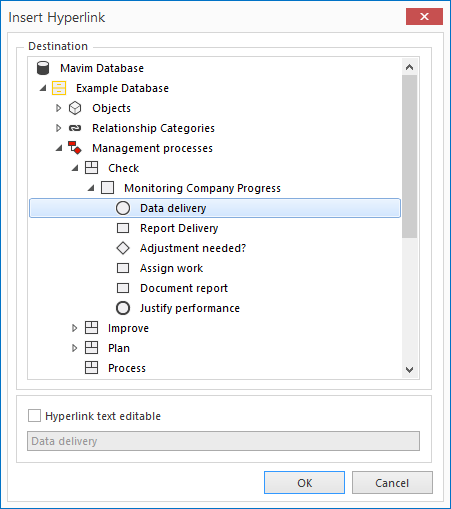Click the Relationship Categories chain-link icon
The width and height of the screenshot is (451, 509).
click(x=75, y=128)
